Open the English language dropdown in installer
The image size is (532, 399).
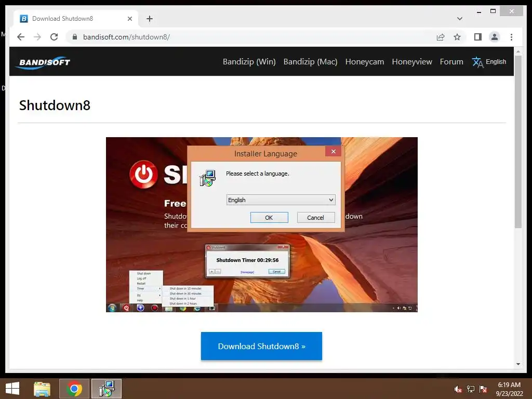tap(281, 200)
